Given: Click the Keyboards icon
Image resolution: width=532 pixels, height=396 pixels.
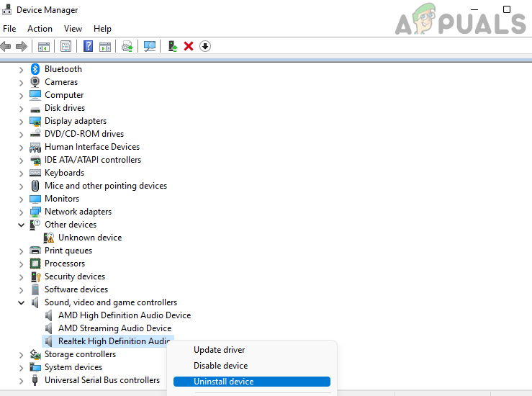Looking at the screenshot, I should pyautogui.click(x=35, y=173).
